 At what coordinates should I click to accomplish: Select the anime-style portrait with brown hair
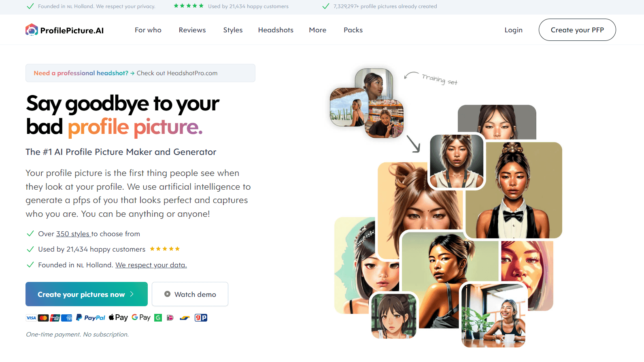[x=394, y=316]
